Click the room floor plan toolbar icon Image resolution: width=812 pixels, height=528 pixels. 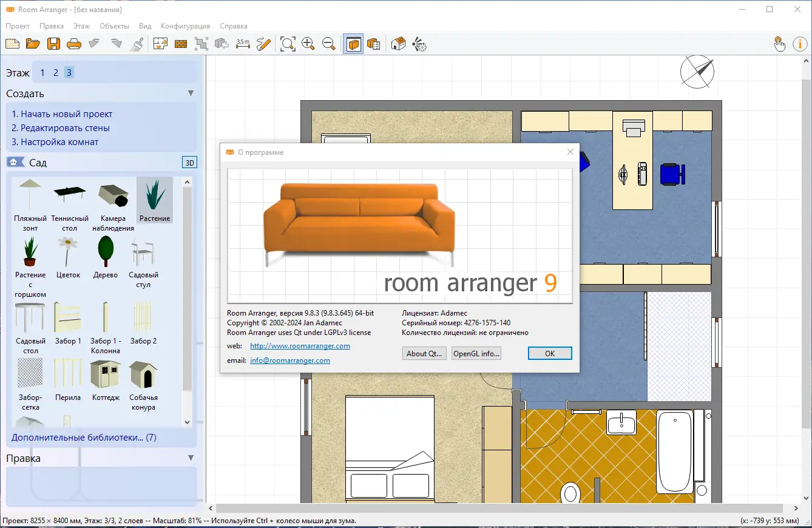(160, 44)
